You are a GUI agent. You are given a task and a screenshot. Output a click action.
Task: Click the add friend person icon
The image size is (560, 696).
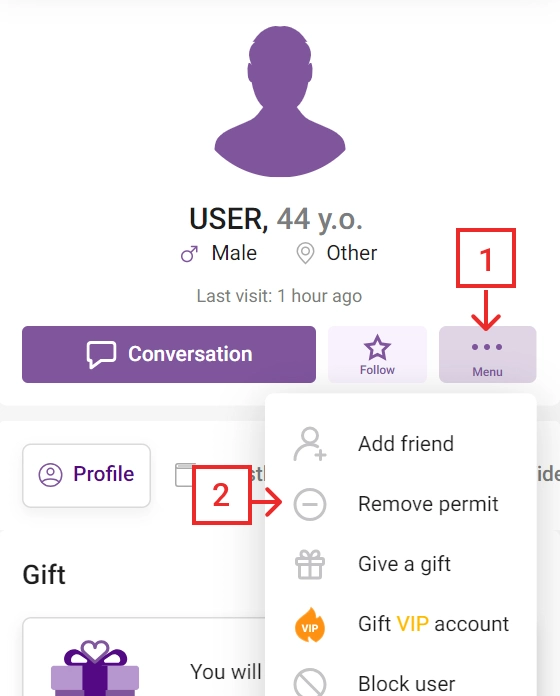[x=310, y=444]
